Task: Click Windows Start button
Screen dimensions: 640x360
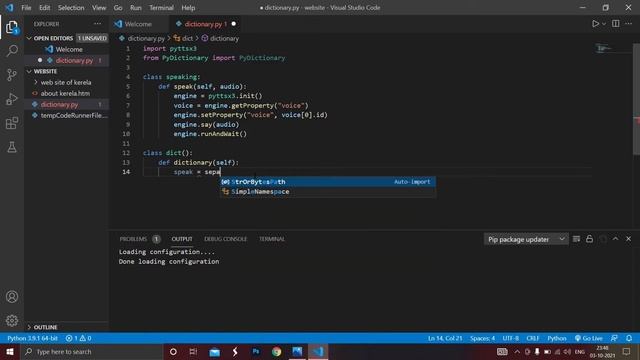Action: tap(10, 351)
